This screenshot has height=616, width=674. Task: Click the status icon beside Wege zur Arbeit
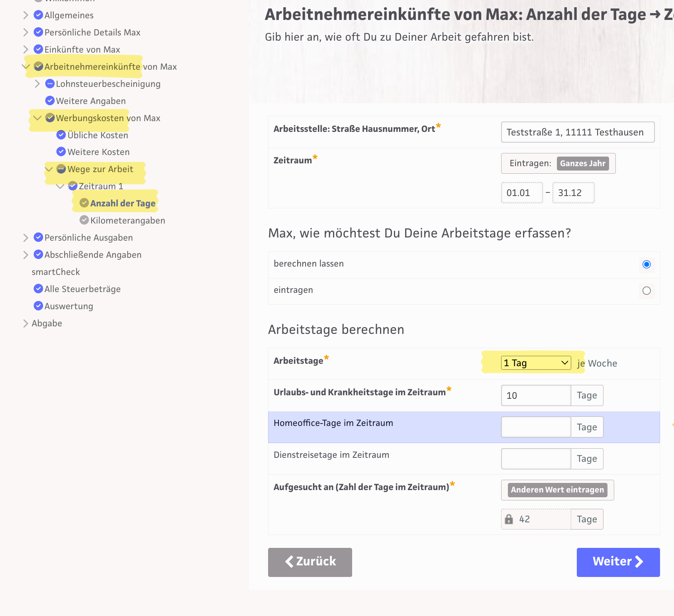coord(61,169)
